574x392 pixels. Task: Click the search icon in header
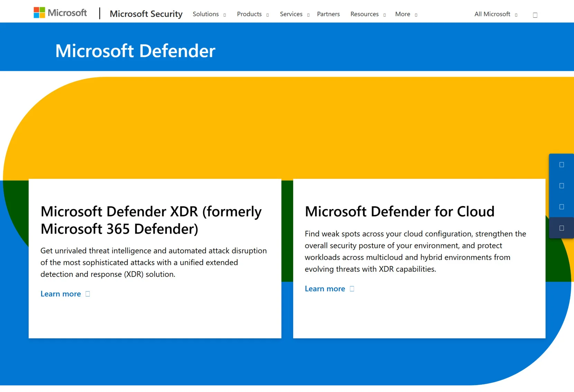coord(535,15)
